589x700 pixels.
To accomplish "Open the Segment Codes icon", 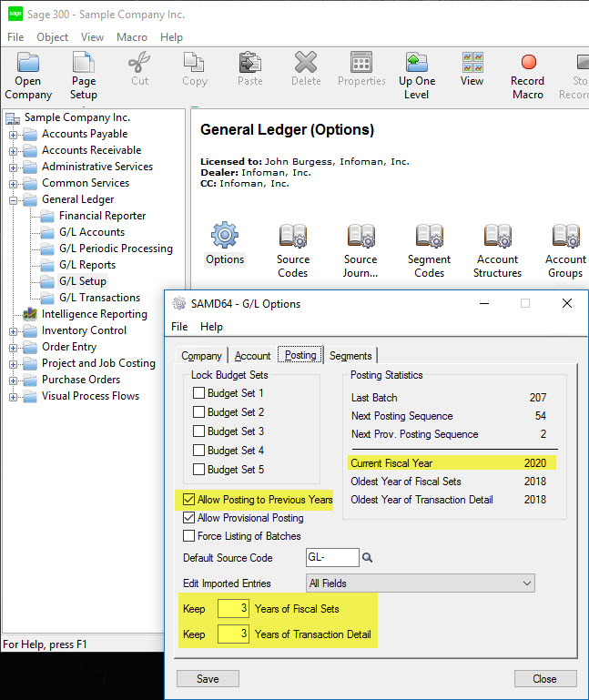I will (x=429, y=235).
